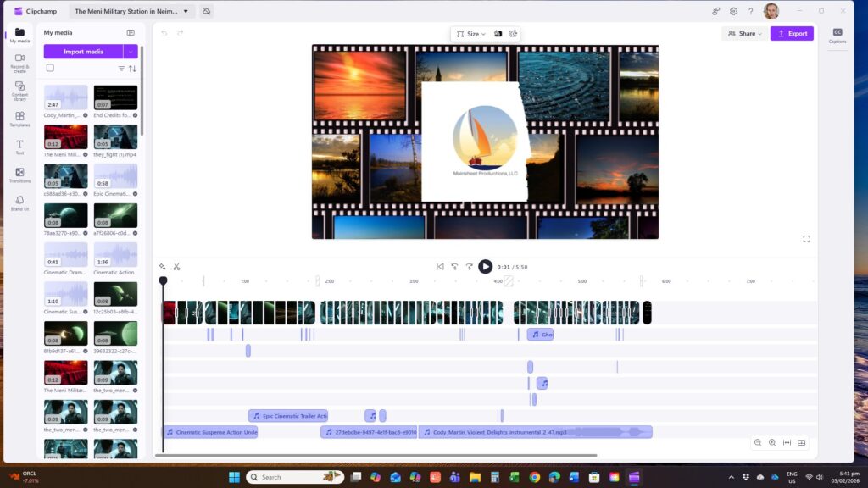Screen dimensions: 868x488
Task: Expand the Import media dropdown arrow
Action: pos(130,52)
